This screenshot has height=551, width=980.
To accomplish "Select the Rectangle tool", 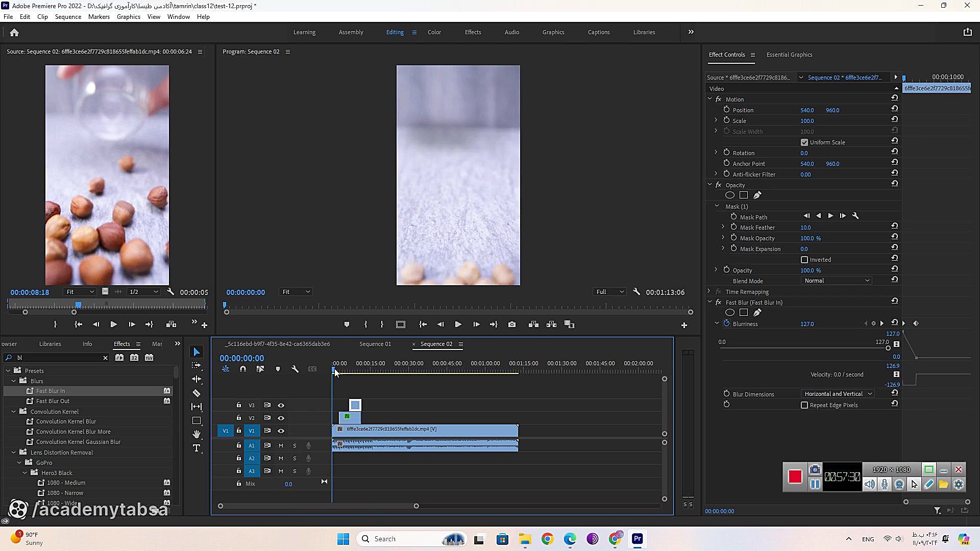I will point(197,421).
